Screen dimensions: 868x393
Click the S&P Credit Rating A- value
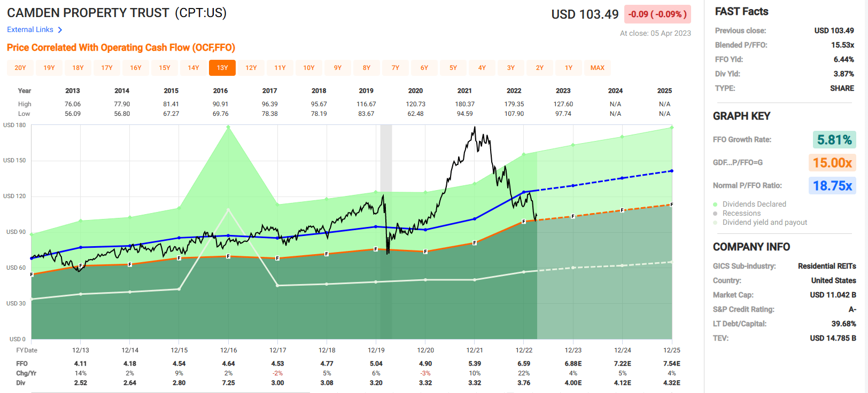852,309
